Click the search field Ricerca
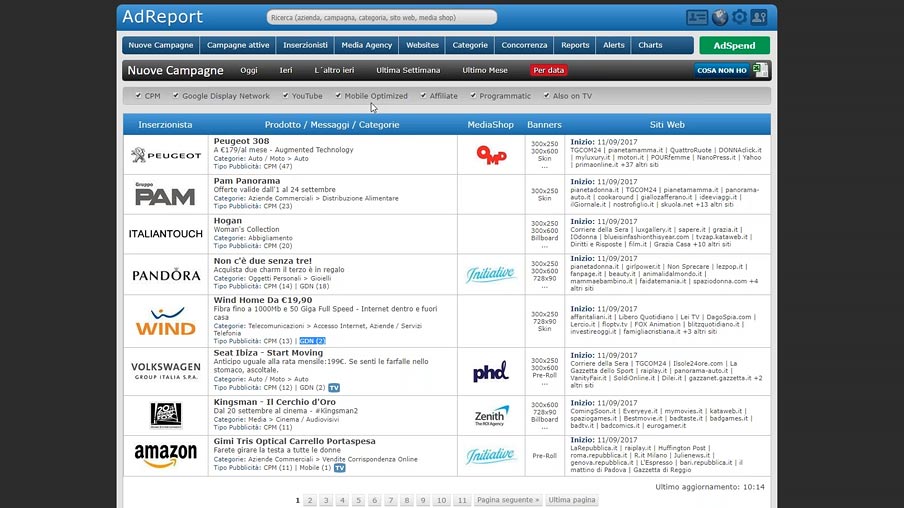 click(382, 17)
